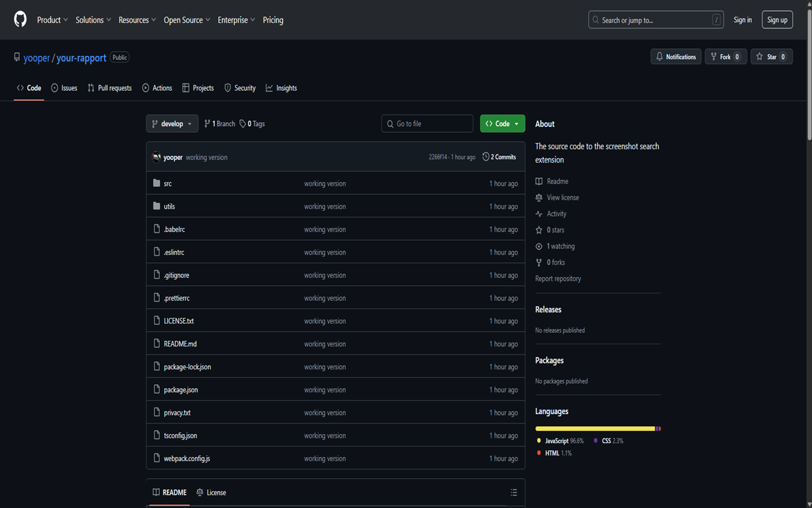Open the Pricing link

tap(273, 20)
